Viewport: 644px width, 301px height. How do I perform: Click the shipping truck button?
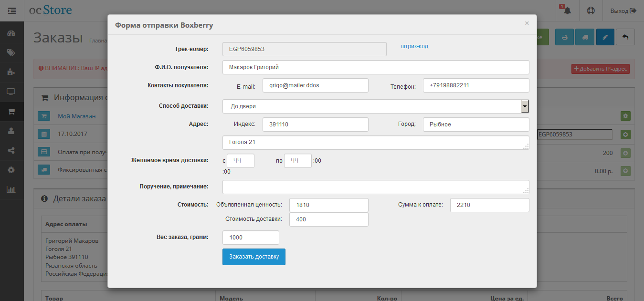click(585, 37)
